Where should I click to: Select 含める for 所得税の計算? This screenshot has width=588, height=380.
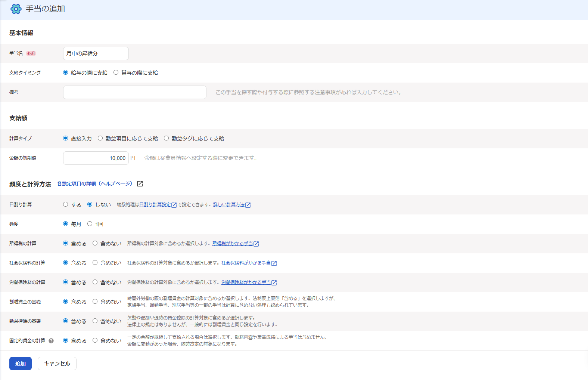[x=66, y=243]
